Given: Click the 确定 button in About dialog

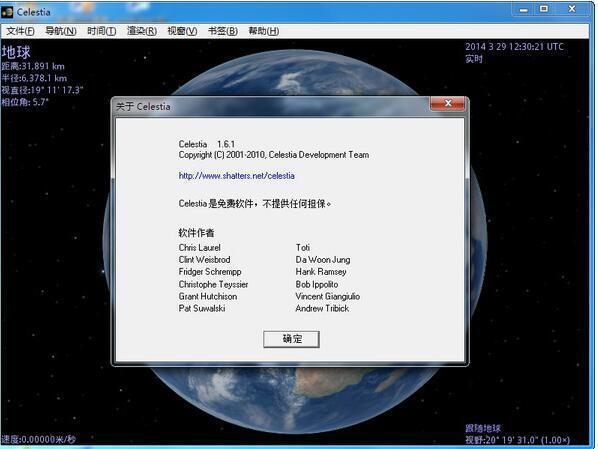Looking at the screenshot, I should 291,339.
